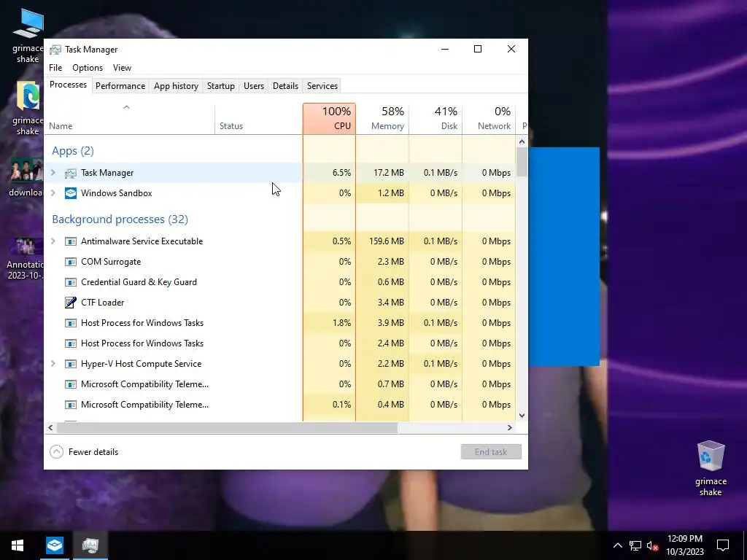Click the CTF Loader pen icon
The height and width of the screenshot is (560, 747).
tap(71, 303)
